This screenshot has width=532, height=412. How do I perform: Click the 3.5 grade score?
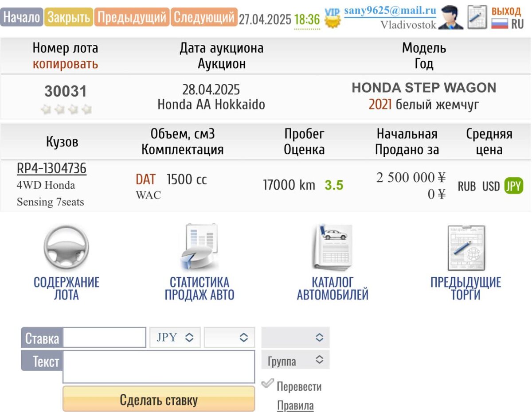point(334,185)
